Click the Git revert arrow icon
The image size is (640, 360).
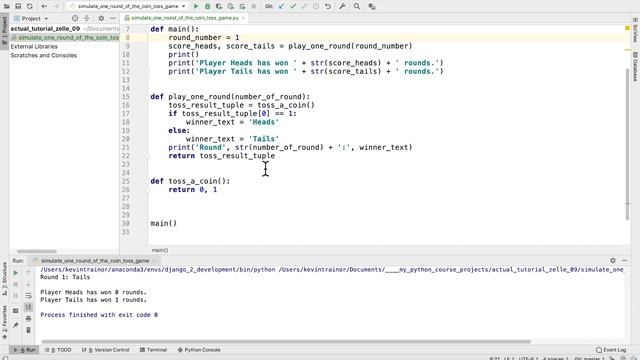[328, 7]
